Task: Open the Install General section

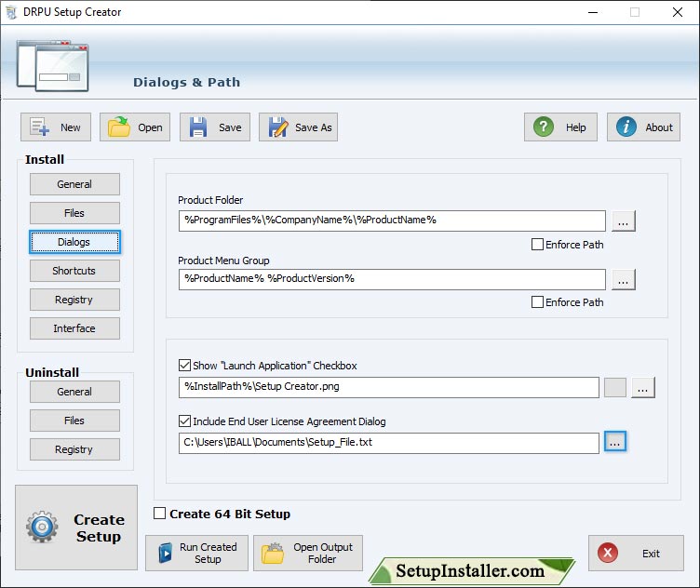Action: tap(74, 184)
